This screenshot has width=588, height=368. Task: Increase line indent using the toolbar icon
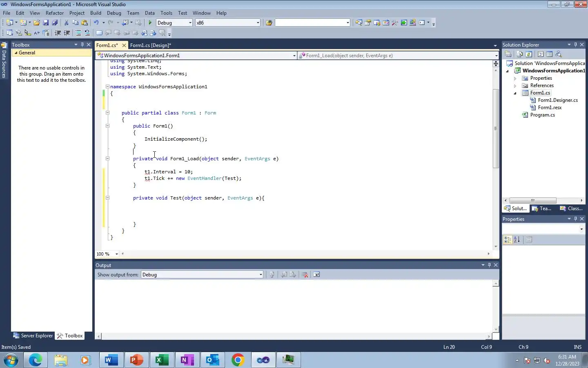[67, 33]
